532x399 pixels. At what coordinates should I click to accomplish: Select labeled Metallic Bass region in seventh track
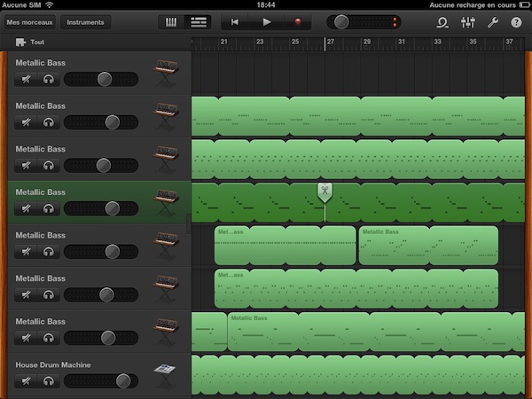376,332
